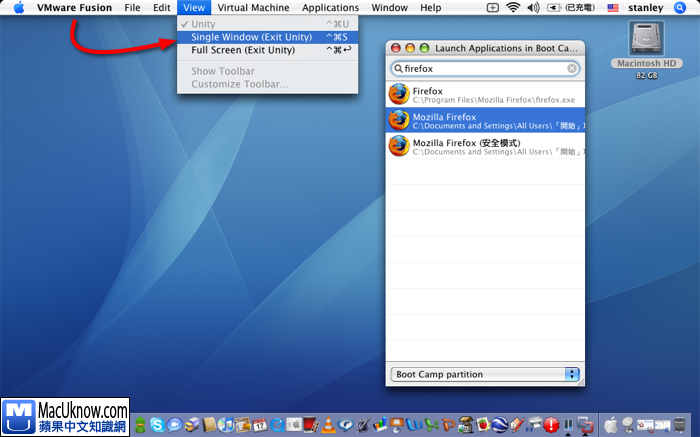Click the volume speaker icon
Image resolution: width=700 pixels, height=437 pixels.
tap(532, 8)
